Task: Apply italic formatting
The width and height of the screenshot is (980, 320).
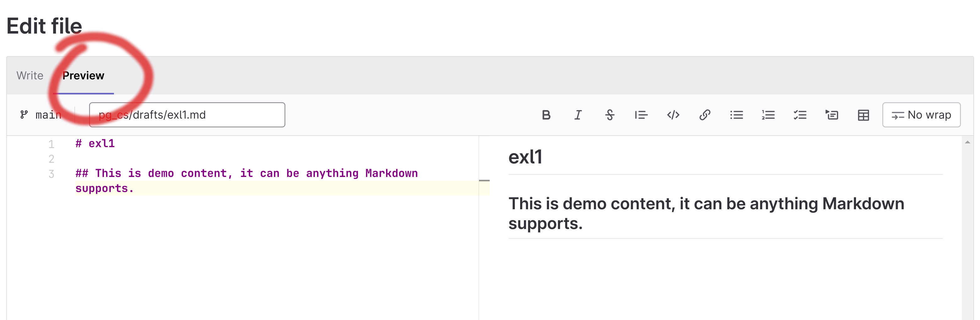Action: [x=578, y=115]
